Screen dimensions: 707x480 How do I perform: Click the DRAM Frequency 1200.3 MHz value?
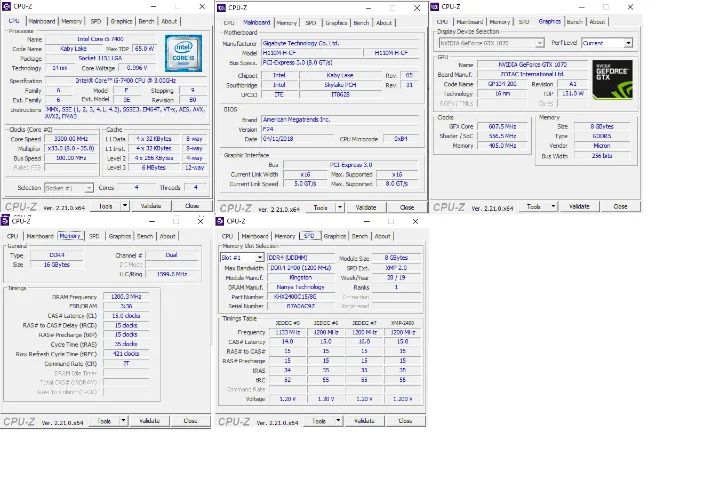click(x=126, y=297)
